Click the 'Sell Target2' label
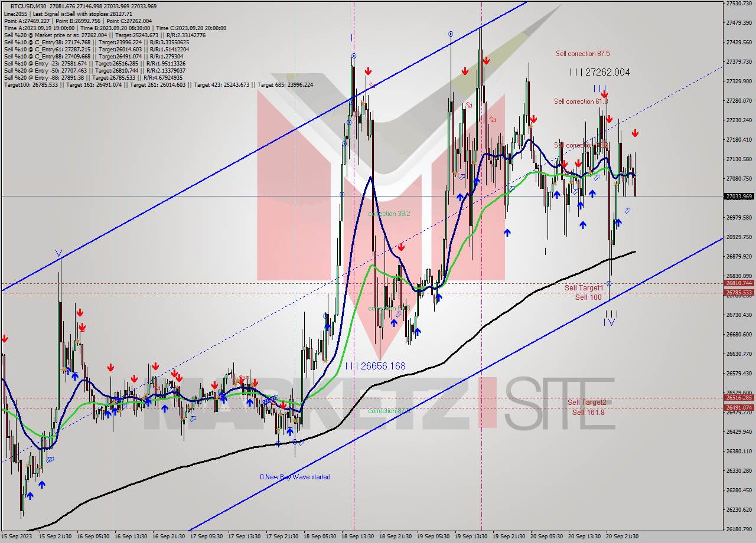The width and height of the screenshot is (756, 543). click(x=586, y=403)
